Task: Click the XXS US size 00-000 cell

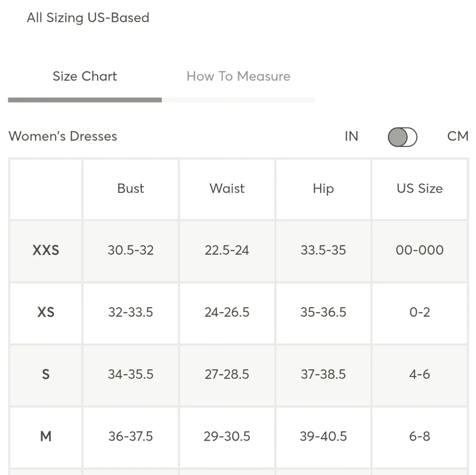Action: point(419,250)
